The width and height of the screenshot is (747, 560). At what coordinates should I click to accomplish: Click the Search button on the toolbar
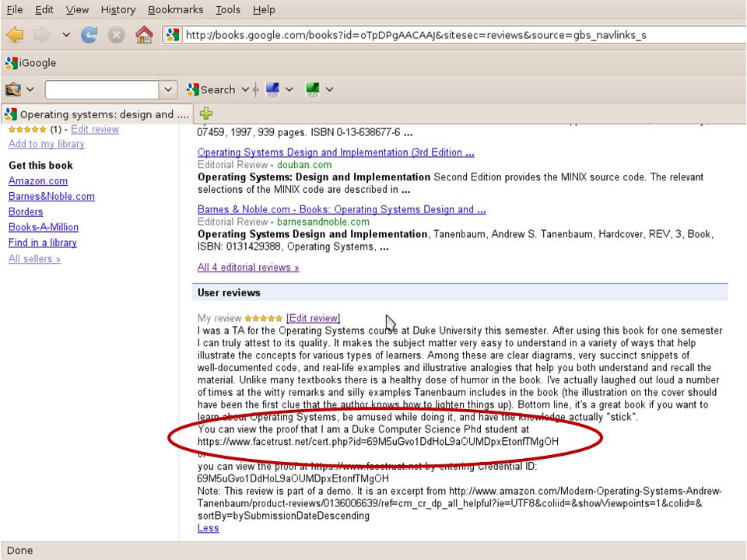click(211, 89)
